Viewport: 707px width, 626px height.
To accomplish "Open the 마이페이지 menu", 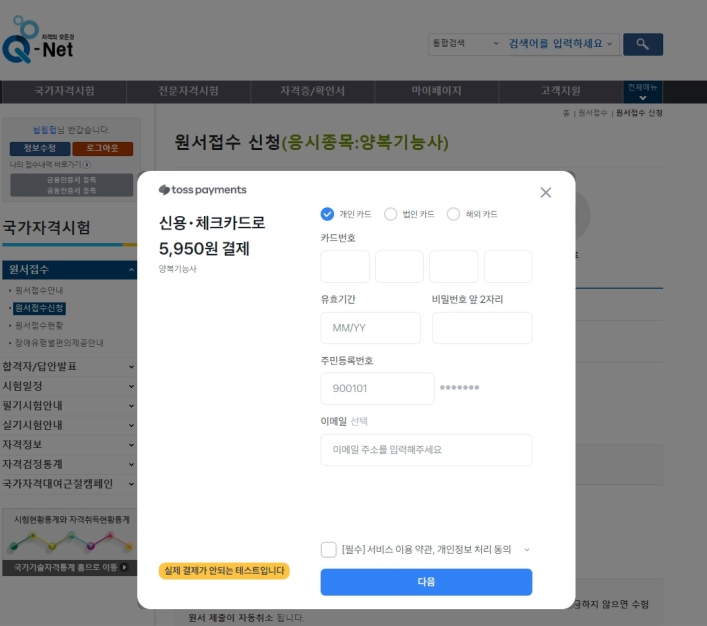I will tap(436, 91).
